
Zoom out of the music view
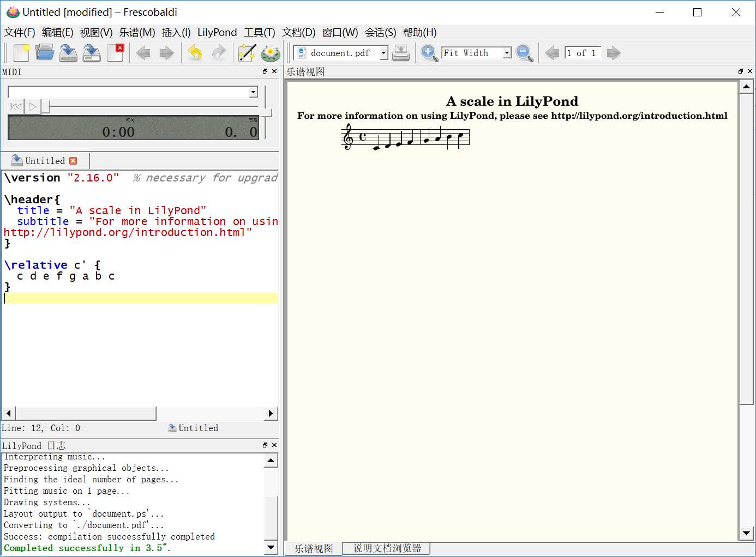pyautogui.click(x=524, y=53)
